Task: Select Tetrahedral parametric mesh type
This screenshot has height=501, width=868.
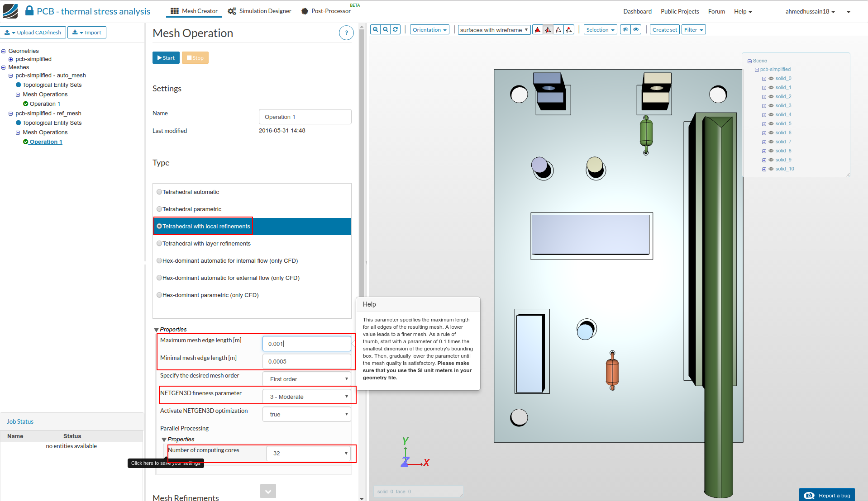Action: 159,209
